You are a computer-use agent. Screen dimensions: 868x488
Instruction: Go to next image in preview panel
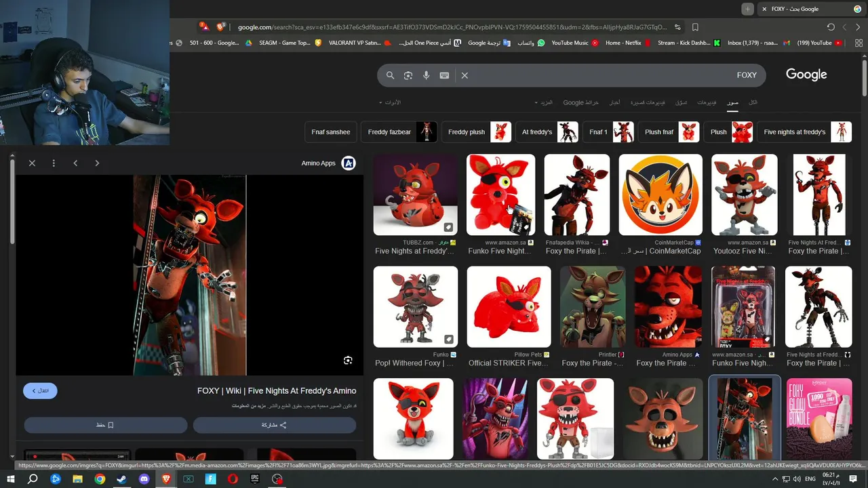(x=97, y=163)
